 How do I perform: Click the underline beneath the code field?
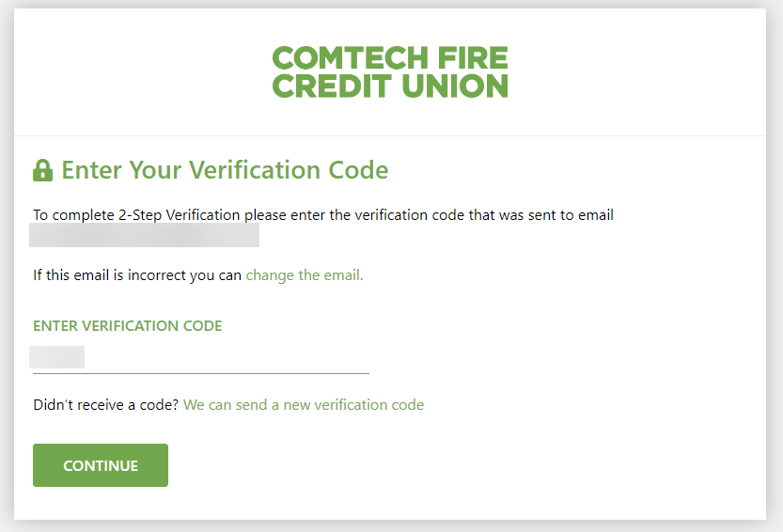point(201,373)
